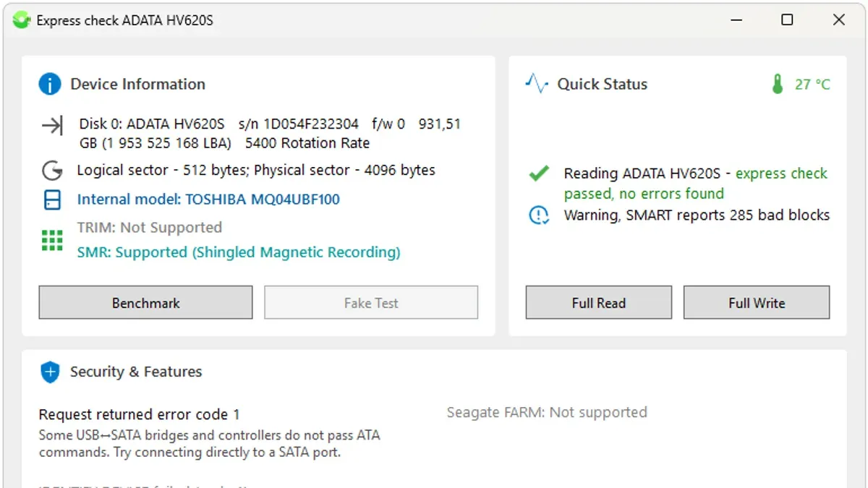868x488 pixels.
Task: Click SMR: Supported (Shingled Magnetic Recording) text
Action: pyautogui.click(x=239, y=252)
